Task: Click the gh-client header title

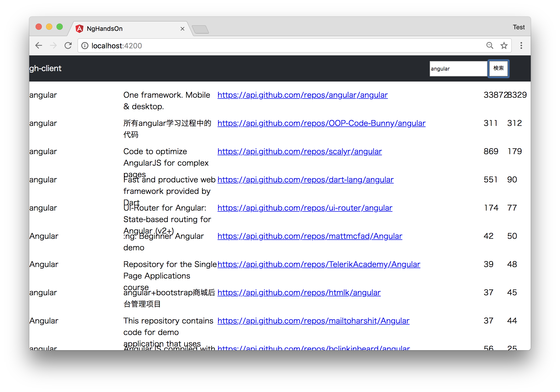Action: [x=45, y=68]
